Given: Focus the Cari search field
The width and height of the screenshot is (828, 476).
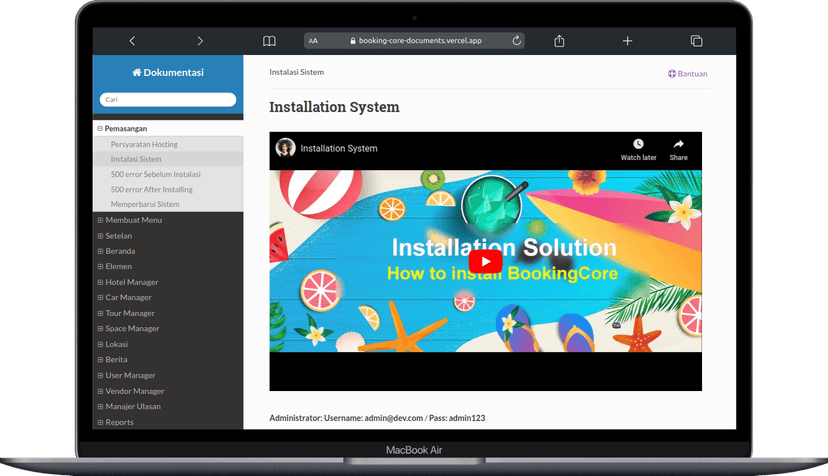Looking at the screenshot, I should click(168, 99).
